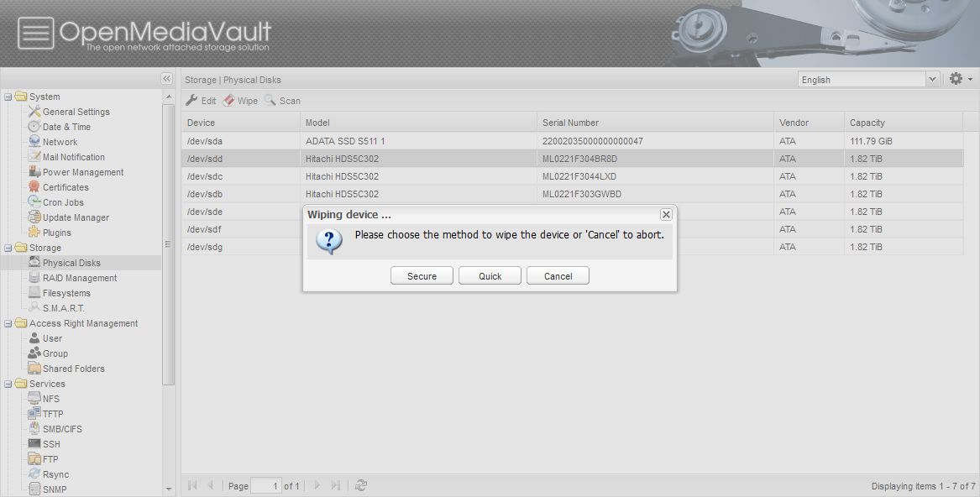Sort by Model column header
980x497 pixels.
click(x=418, y=123)
